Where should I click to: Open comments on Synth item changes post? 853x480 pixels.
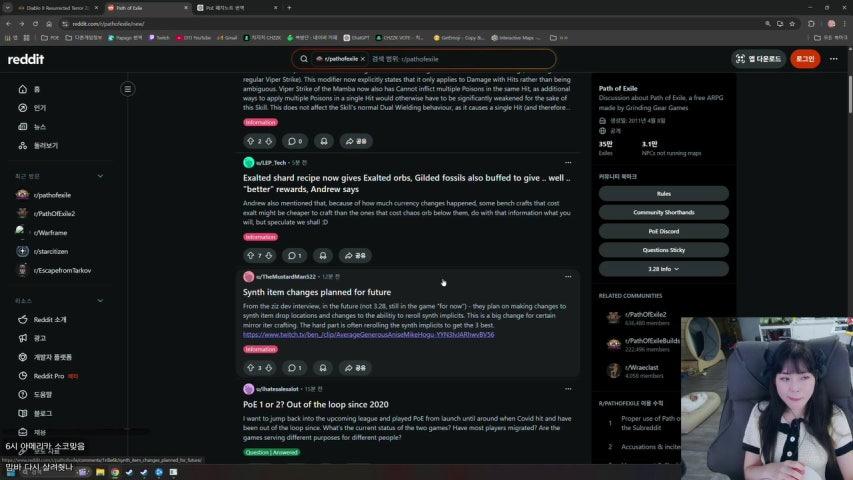(294, 368)
